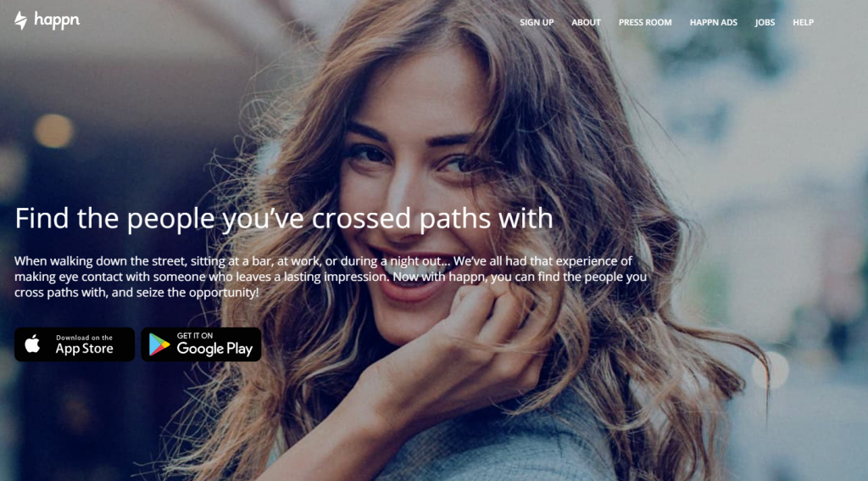Screen dimensions: 868x481
Task: Click the 'Find the people you've crossed paths with' headline
Action: coord(284,218)
